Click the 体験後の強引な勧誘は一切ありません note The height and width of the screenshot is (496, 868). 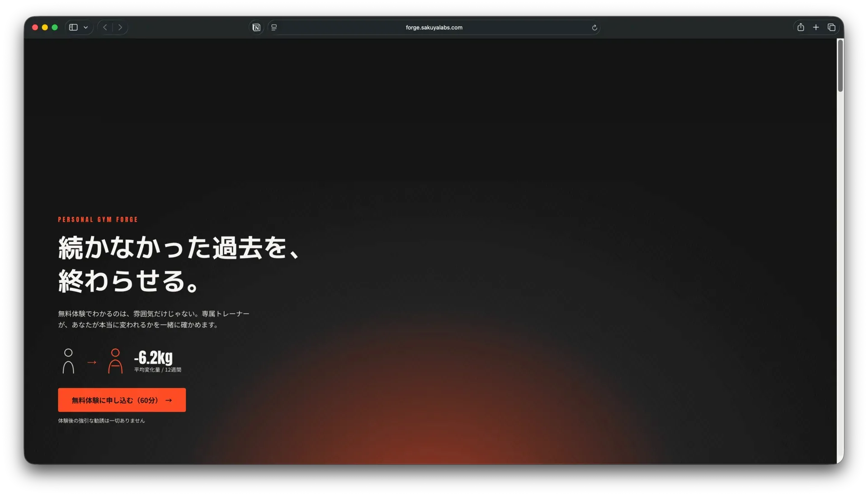pyautogui.click(x=101, y=421)
